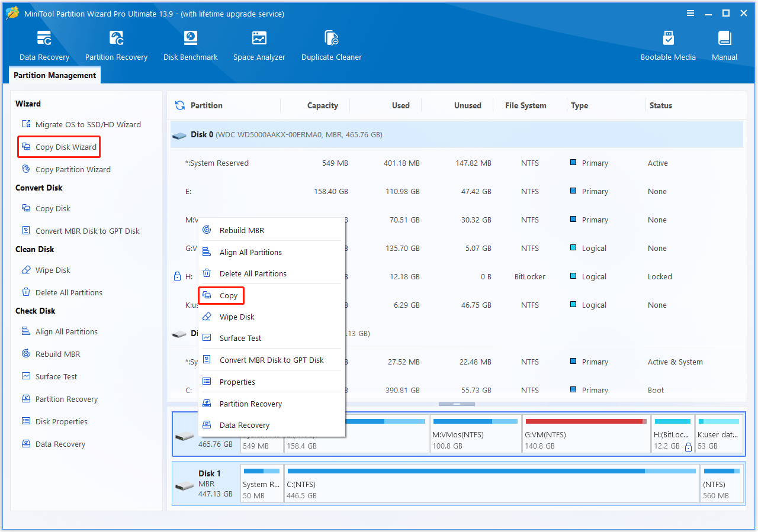The image size is (758, 532).
Task: Select Partition Recovery in context menu
Action: (x=272, y=404)
